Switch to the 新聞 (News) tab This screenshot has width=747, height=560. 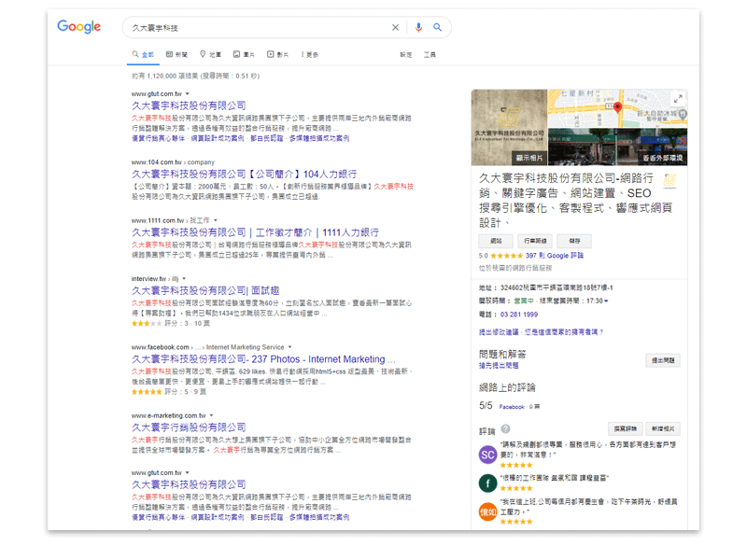point(176,55)
